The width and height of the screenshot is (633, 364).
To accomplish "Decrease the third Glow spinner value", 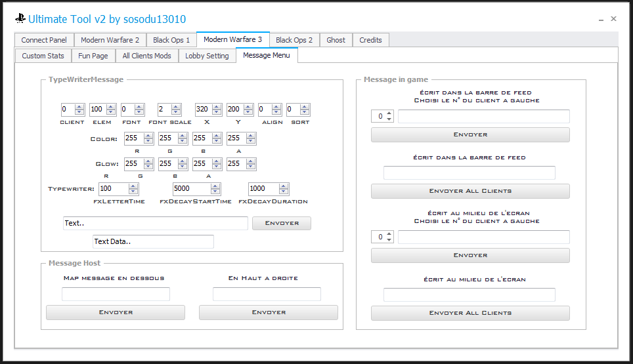I will pyautogui.click(x=217, y=167).
